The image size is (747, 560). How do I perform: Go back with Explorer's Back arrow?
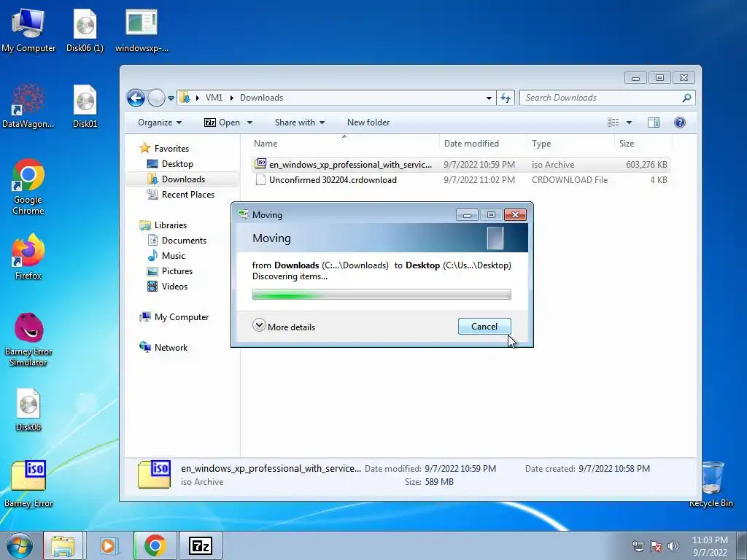pyautogui.click(x=136, y=98)
